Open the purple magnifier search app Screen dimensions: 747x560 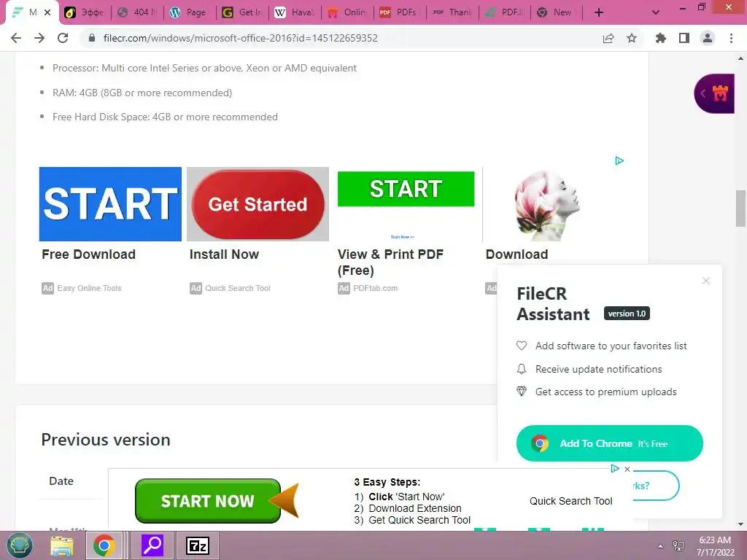coord(152,545)
